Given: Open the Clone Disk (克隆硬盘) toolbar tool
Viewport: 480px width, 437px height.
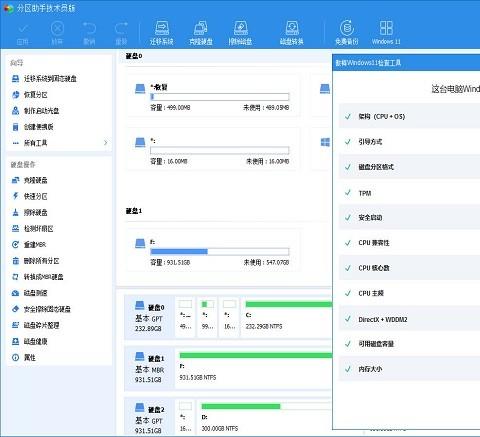Looking at the screenshot, I should click(201, 33).
